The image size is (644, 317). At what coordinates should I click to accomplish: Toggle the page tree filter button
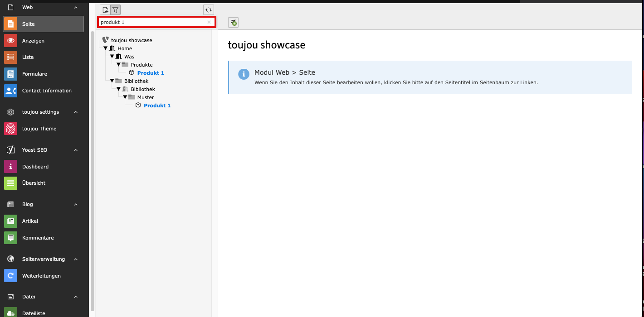(116, 10)
